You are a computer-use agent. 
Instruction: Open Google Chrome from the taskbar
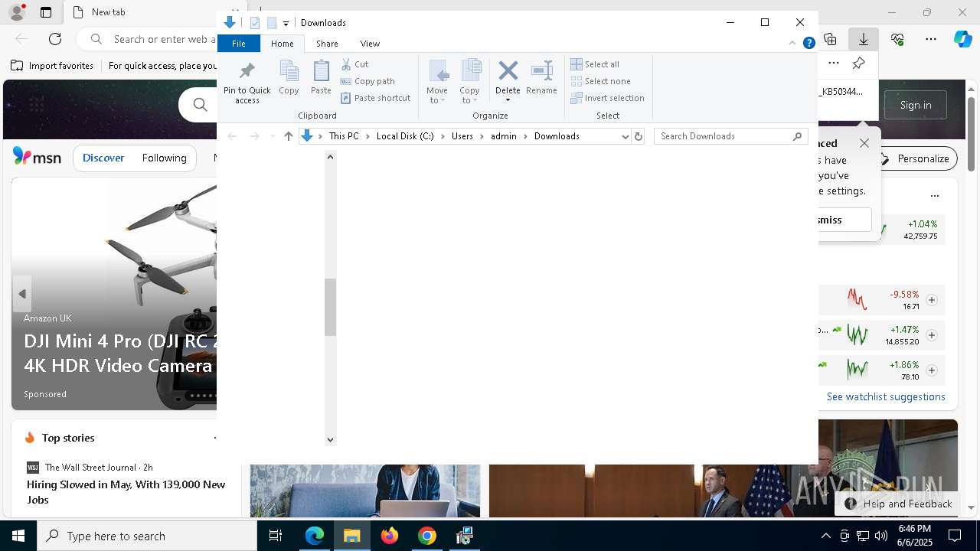427,536
